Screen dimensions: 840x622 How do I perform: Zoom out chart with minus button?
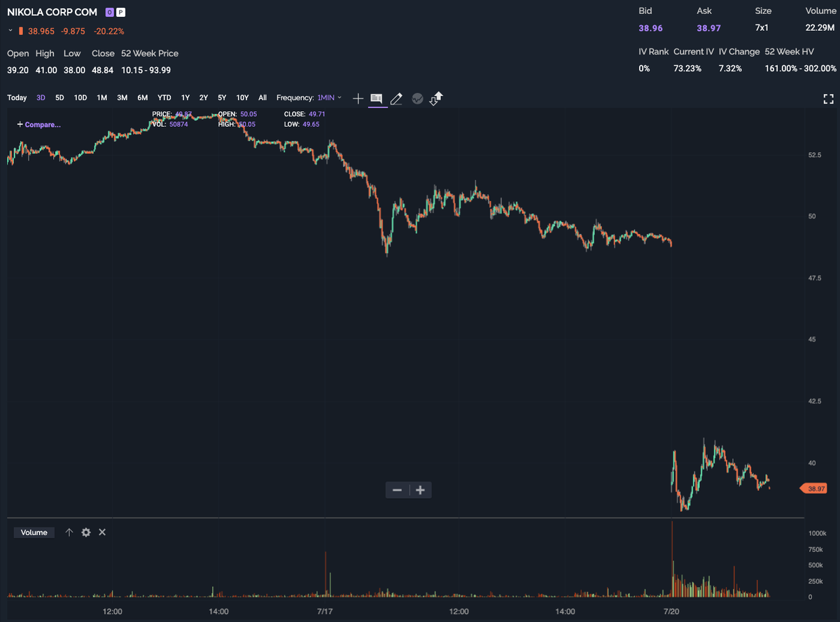[x=397, y=490]
